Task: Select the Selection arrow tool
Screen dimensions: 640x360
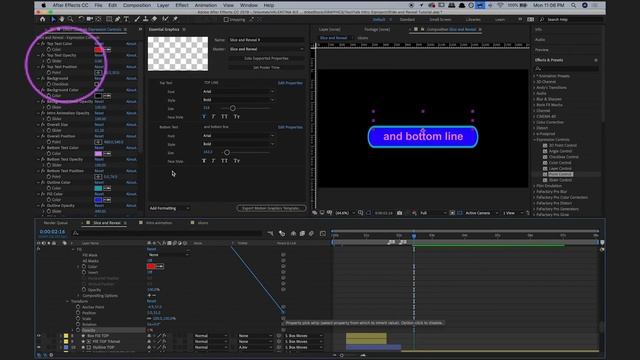Action: 53,19
